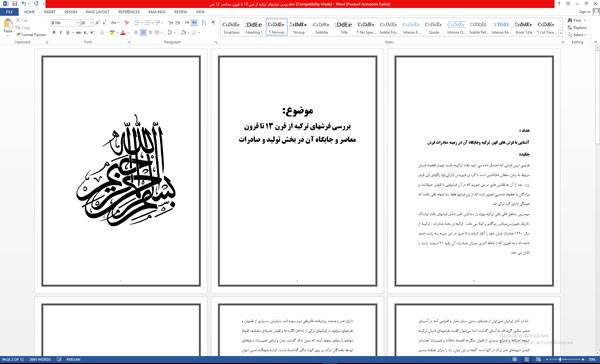Open the FILE backstage button
This screenshot has width=600, height=364.
(x=9, y=12)
